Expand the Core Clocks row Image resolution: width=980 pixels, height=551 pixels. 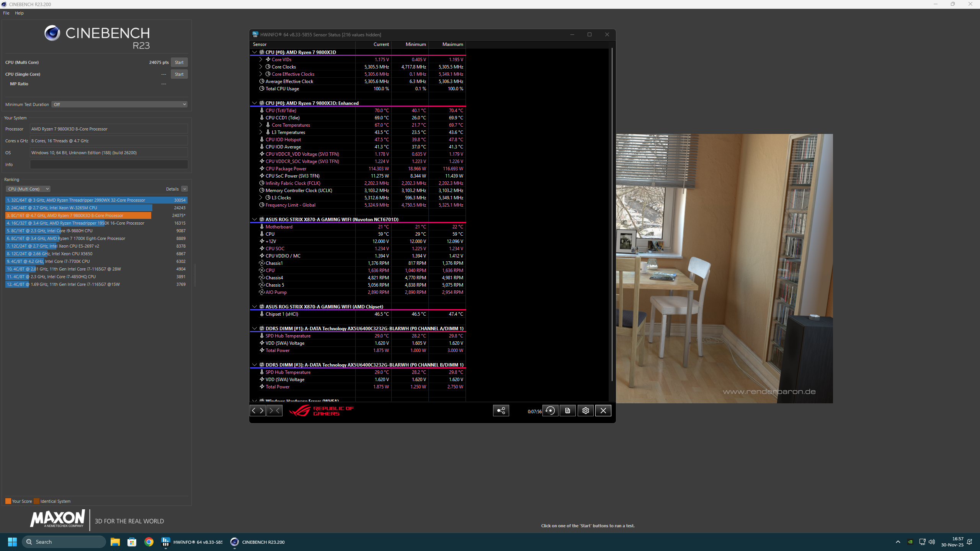pyautogui.click(x=261, y=67)
